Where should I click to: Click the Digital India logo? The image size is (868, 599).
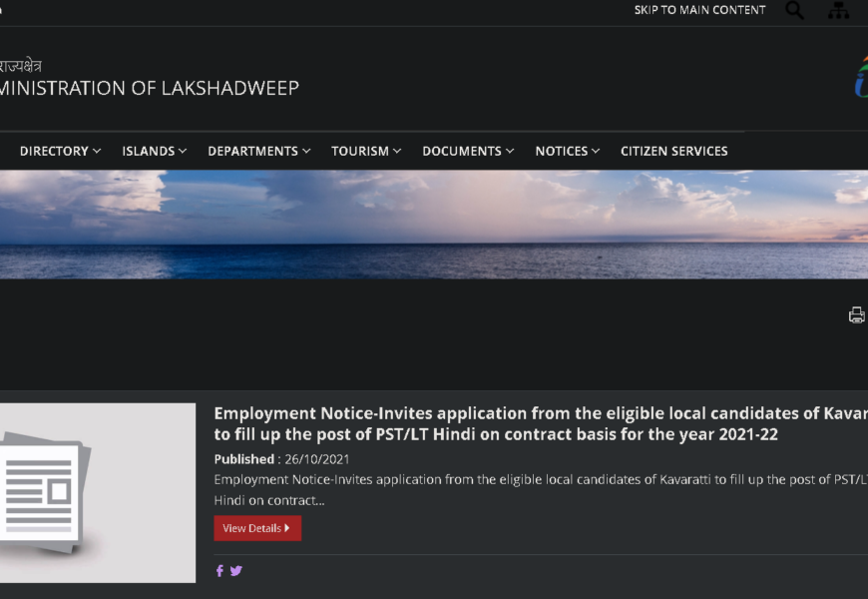pyautogui.click(x=861, y=78)
